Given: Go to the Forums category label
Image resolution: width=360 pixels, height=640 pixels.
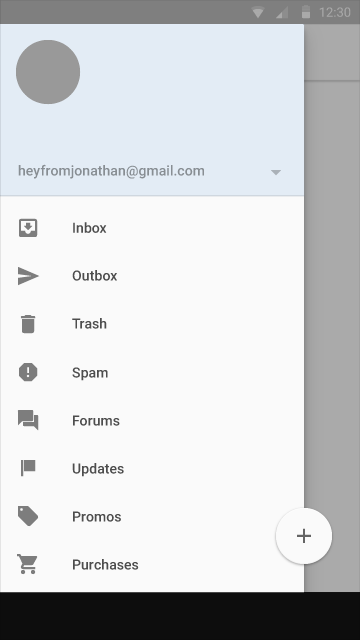Looking at the screenshot, I should [x=96, y=421].
